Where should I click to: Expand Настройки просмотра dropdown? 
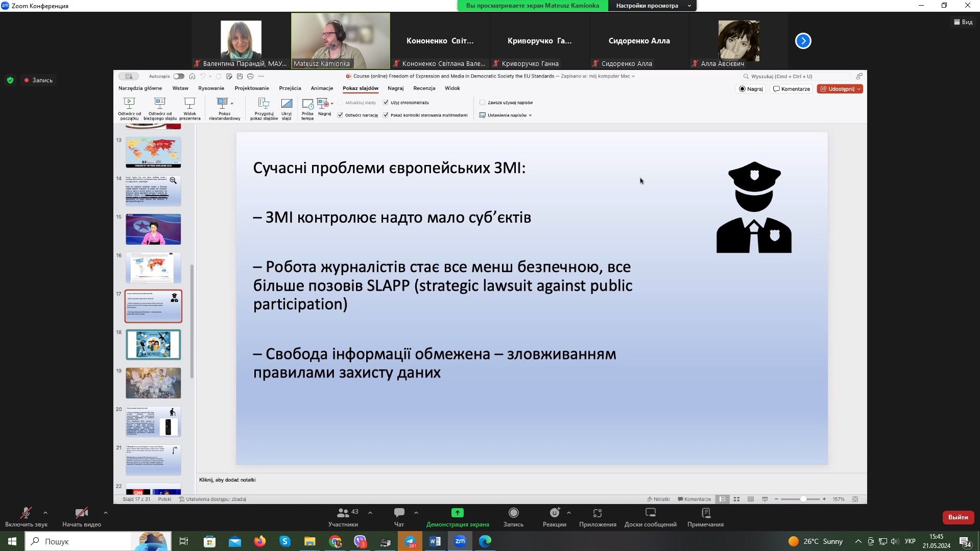pos(652,6)
